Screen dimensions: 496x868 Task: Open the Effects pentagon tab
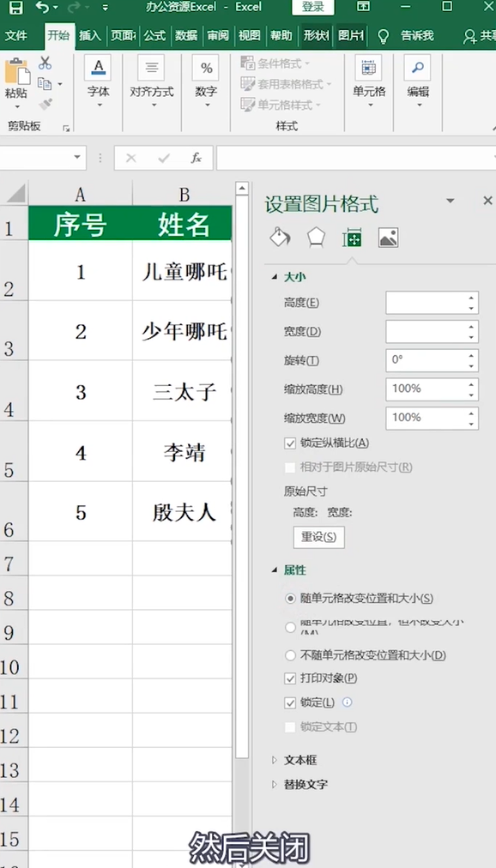(316, 238)
